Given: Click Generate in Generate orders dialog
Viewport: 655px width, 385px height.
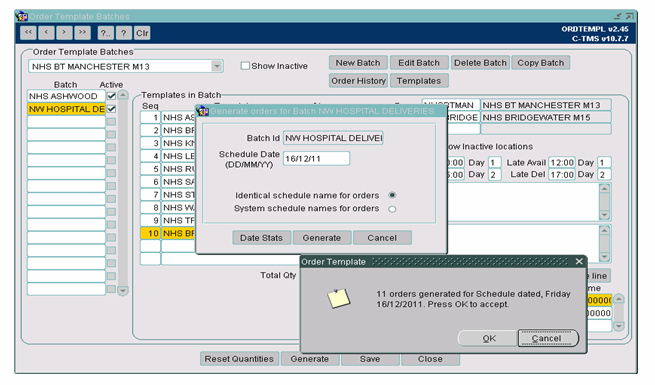Looking at the screenshot, I should (x=322, y=238).
